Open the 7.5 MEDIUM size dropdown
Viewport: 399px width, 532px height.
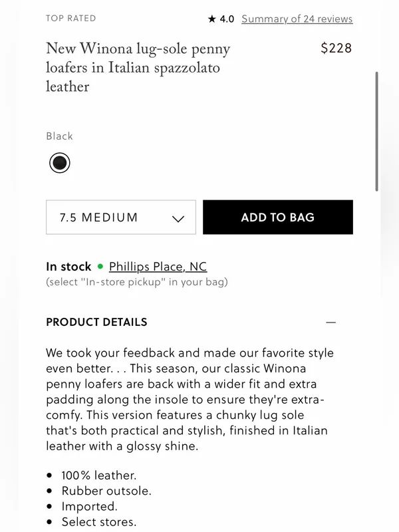click(121, 217)
